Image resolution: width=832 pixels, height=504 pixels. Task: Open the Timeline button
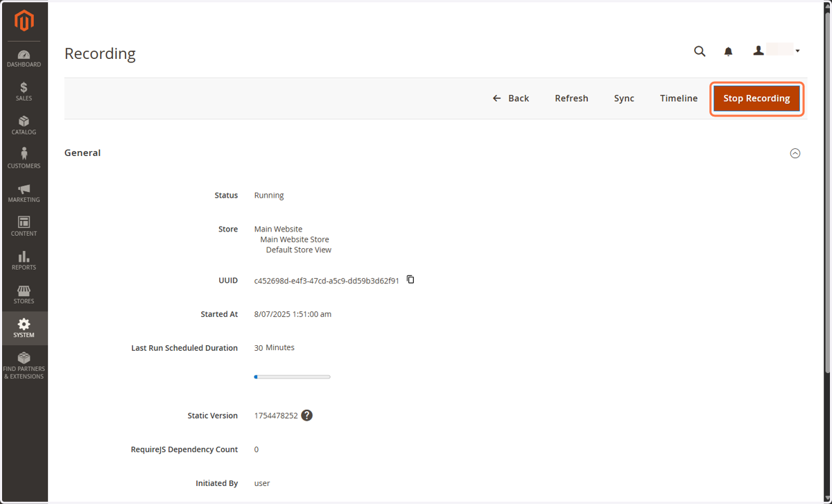click(x=679, y=98)
